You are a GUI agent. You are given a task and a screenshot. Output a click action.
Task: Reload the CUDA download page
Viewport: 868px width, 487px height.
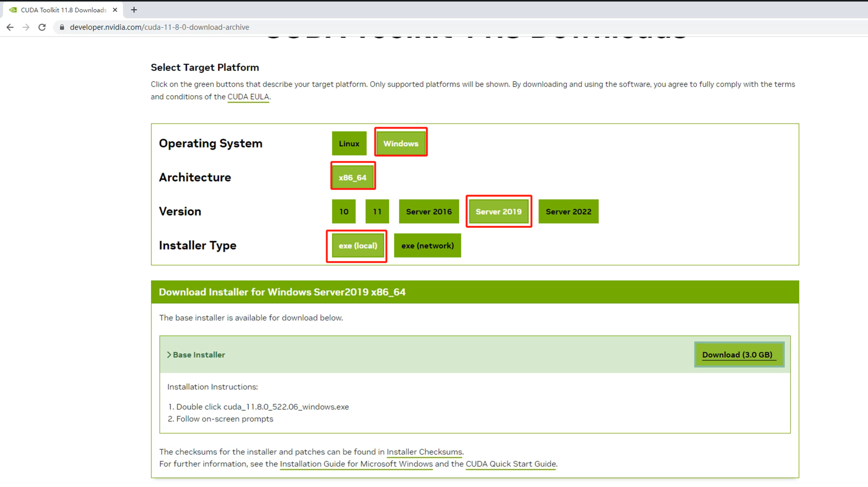pos(42,27)
